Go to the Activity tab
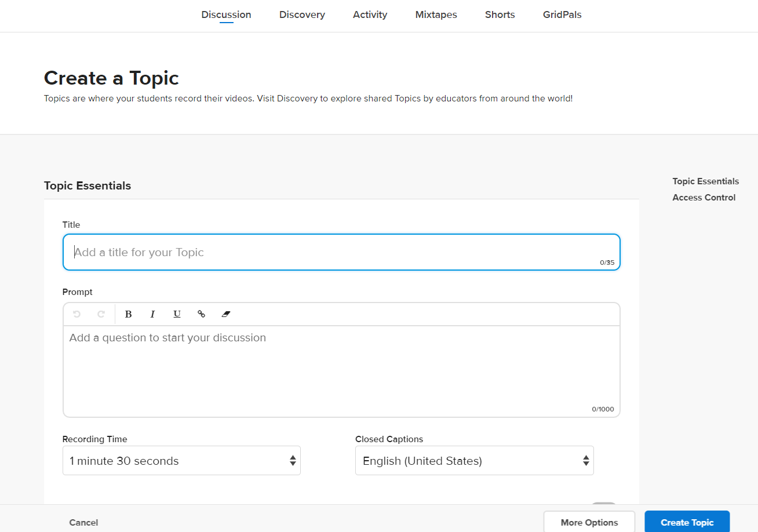Viewport: 758px width, 532px height. 370,15
